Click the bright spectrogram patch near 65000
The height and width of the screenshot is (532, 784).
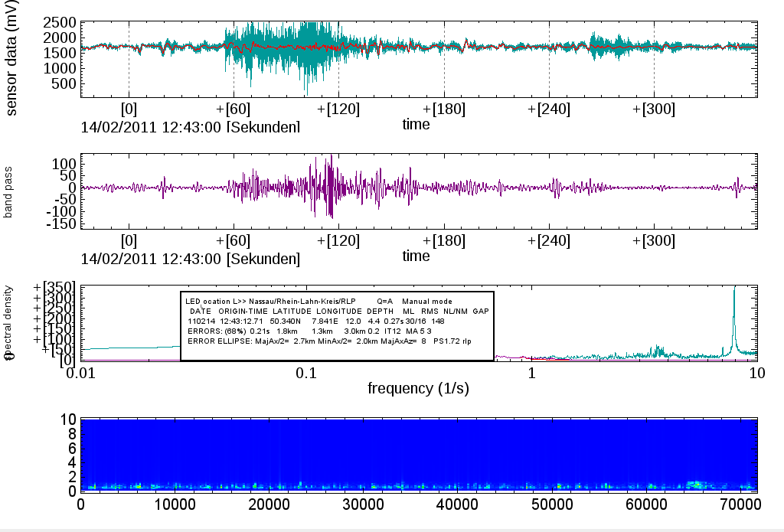pos(697,485)
